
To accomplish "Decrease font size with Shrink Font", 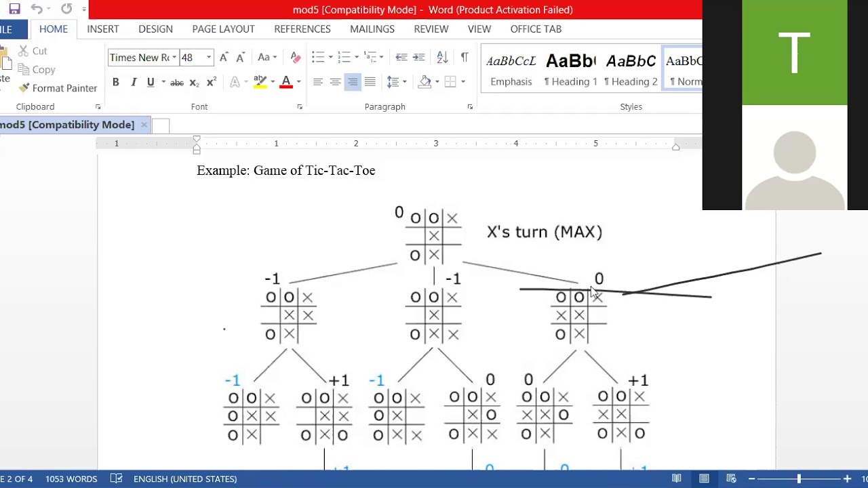I will (239, 58).
